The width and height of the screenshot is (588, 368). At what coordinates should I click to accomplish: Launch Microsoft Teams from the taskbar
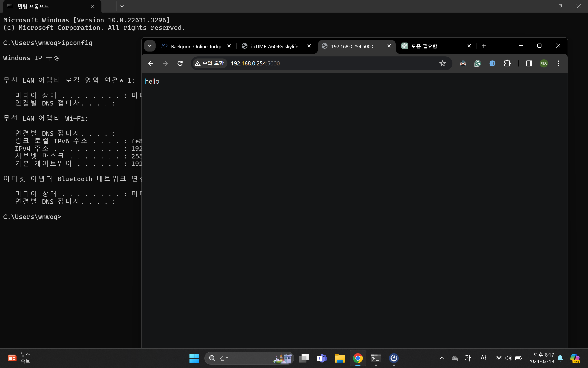322,358
